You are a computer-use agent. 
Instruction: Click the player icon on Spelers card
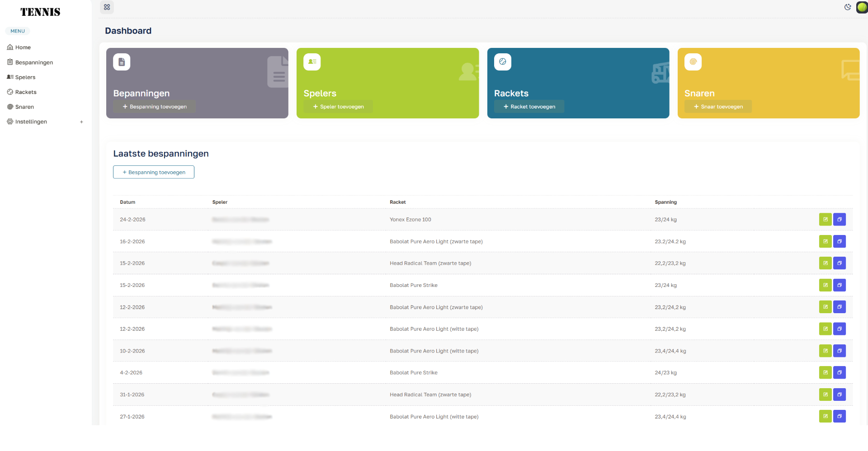pos(312,62)
